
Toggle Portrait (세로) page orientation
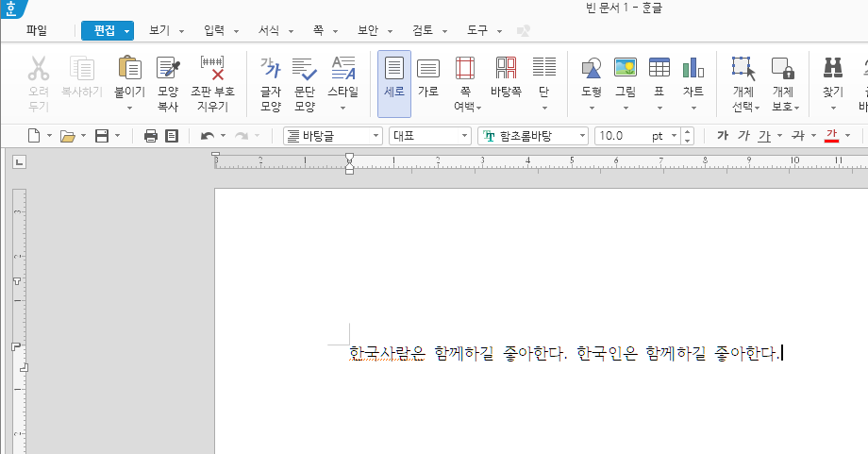click(394, 84)
